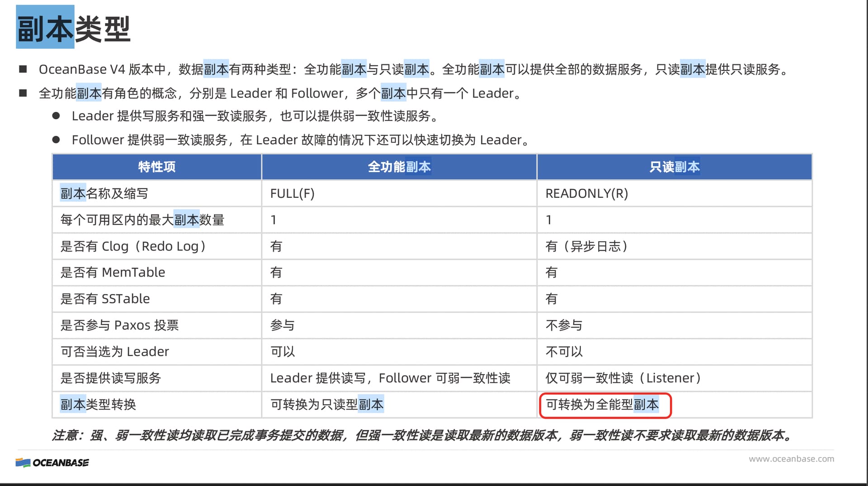
Task: Click the OceanBase logo in the footer
Action: tap(52, 463)
